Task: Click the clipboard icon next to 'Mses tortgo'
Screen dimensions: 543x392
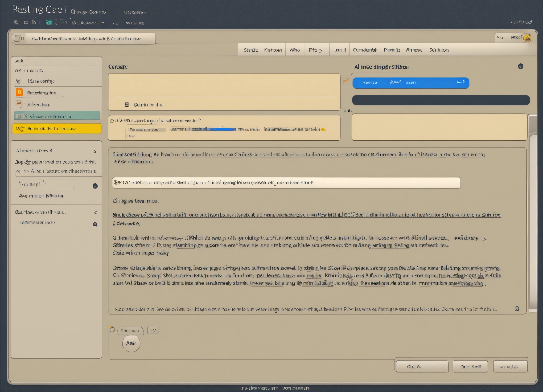Action: [x=19, y=82]
